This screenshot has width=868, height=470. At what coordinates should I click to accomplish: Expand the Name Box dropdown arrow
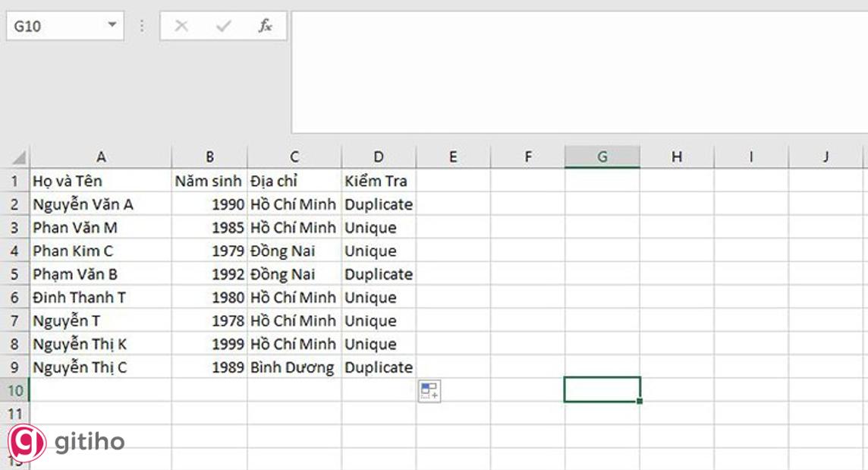pos(112,26)
